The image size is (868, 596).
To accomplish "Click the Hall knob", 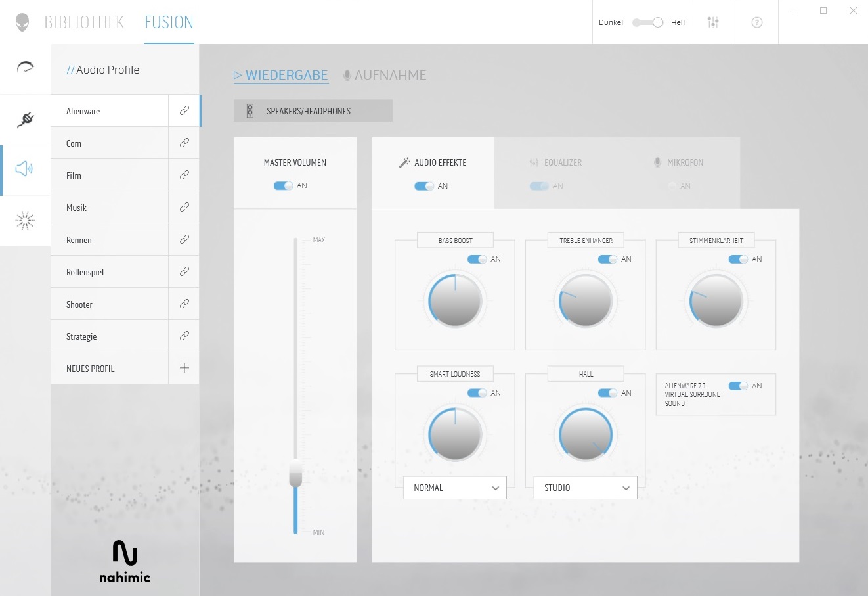I will (586, 434).
